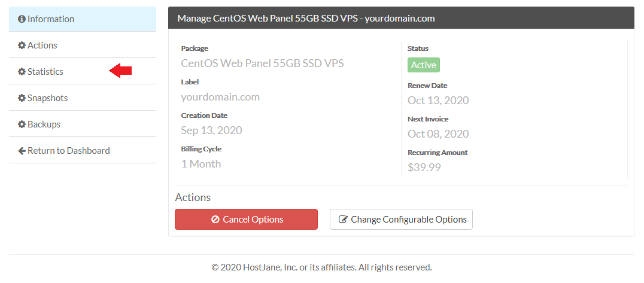644x283 pixels.
Task: Return to Dashboard via sidebar link
Action: (83, 150)
